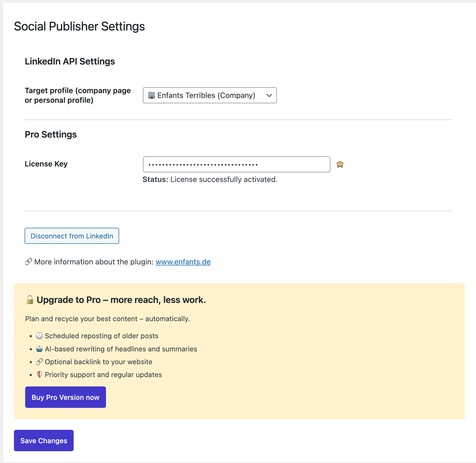476x463 pixels.
Task: Click Disconnect from LinkedIn
Action: (71, 236)
